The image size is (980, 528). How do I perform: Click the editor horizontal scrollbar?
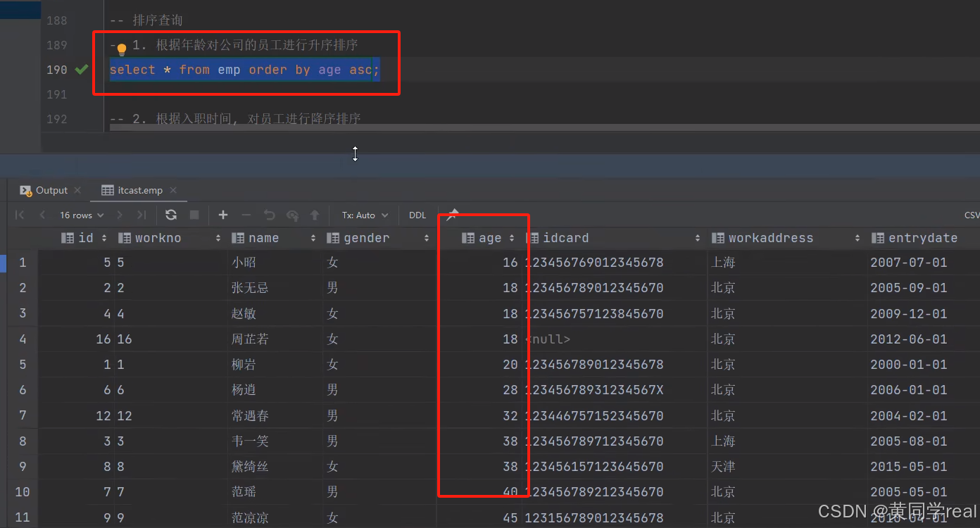(x=544, y=128)
